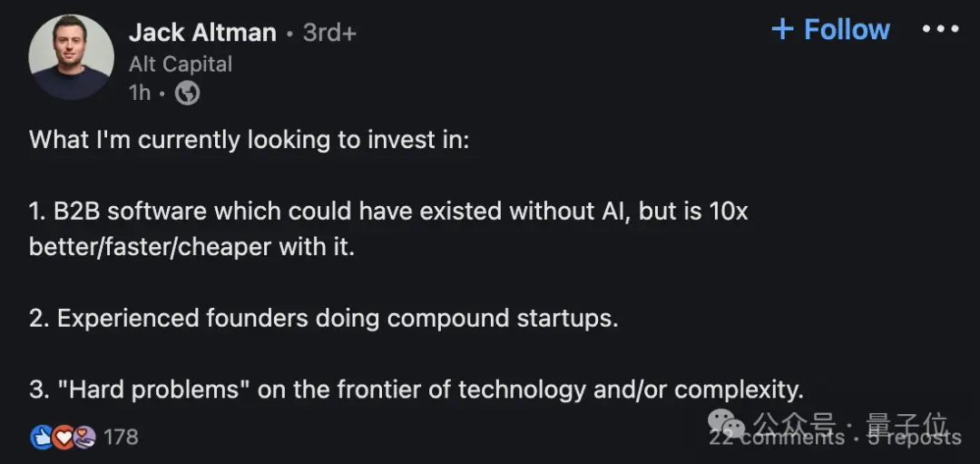This screenshot has height=464, width=980.
Task: Open Jack Altman's profile photo
Action: pos(72,57)
